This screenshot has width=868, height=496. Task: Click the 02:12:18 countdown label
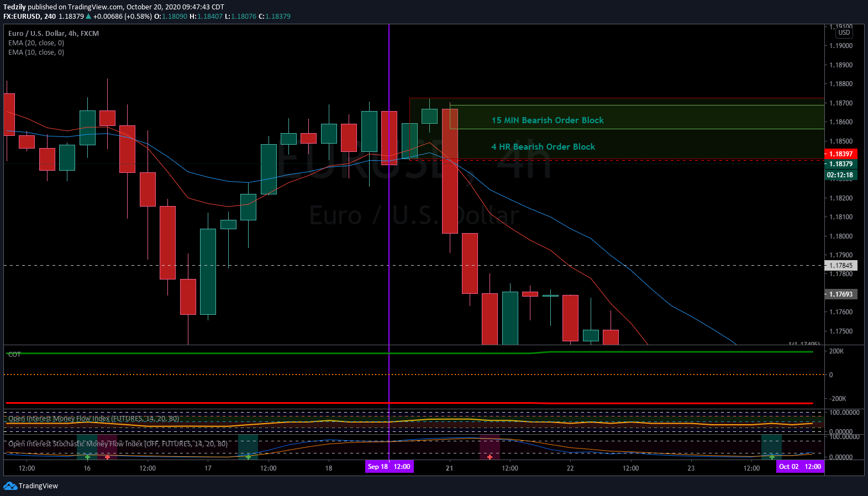pyautogui.click(x=840, y=175)
